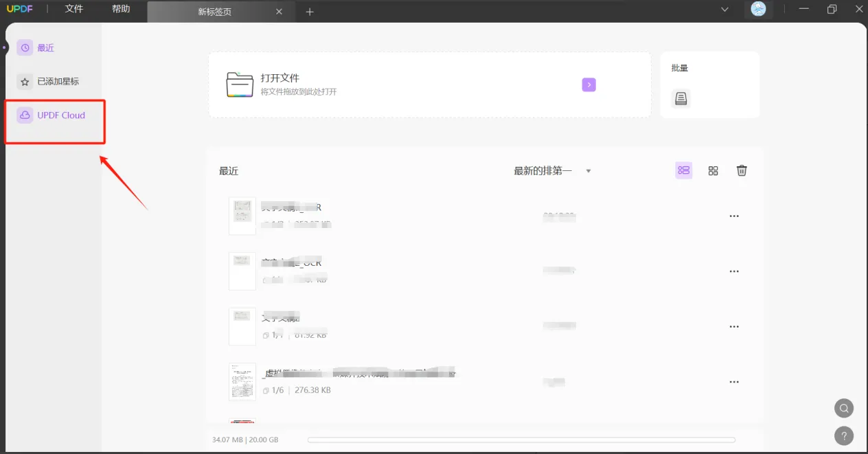868x454 pixels.
Task: Open more options for the 61.92 KB file
Action: click(734, 327)
